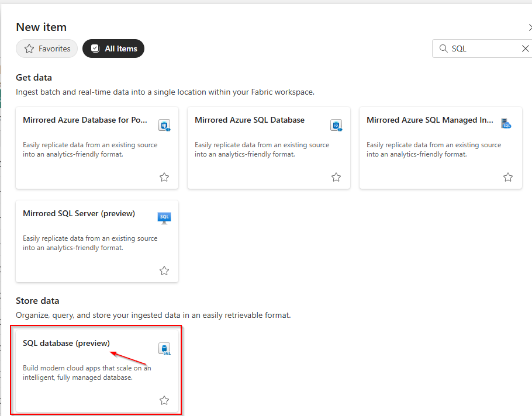Clear the SQL search text

pos(525,48)
